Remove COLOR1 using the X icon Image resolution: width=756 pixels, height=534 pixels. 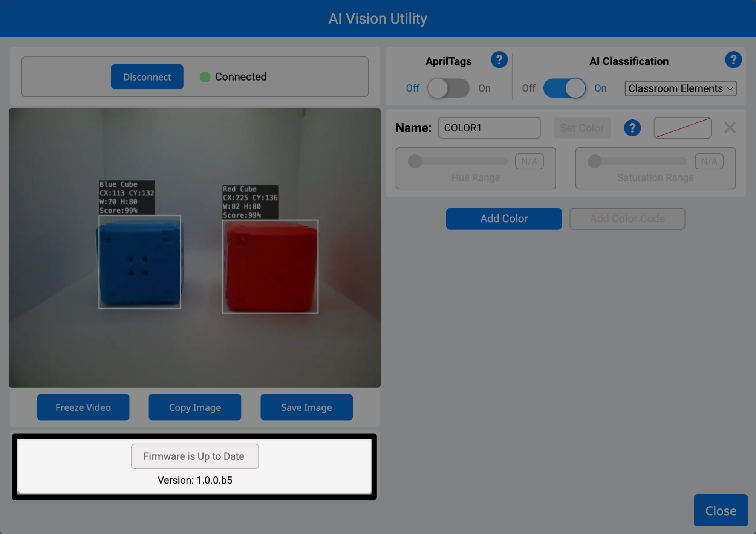(x=730, y=128)
